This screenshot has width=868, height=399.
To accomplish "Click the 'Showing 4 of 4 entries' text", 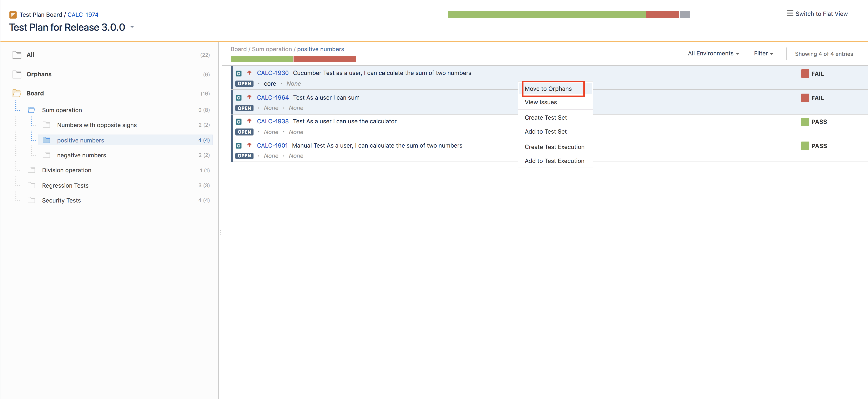I will click(x=824, y=54).
